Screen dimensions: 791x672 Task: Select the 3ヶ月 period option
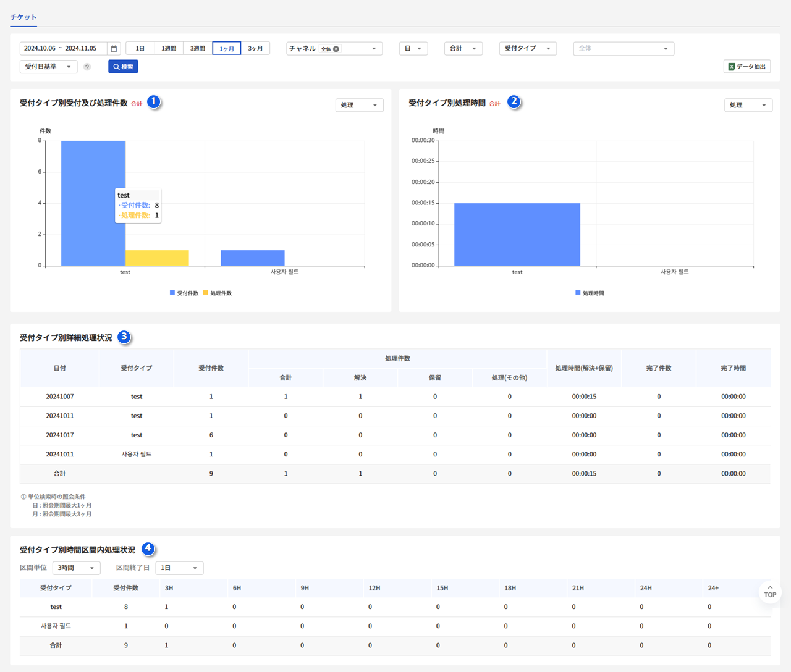[255, 48]
